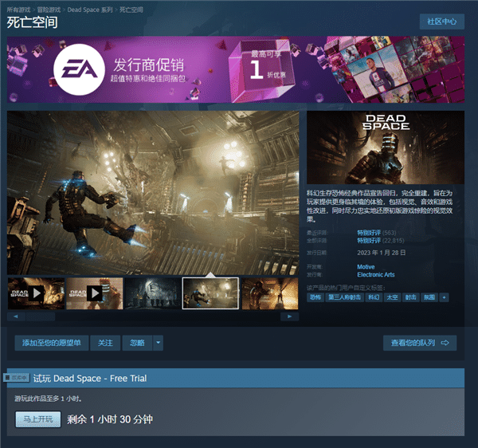The width and height of the screenshot is (478, 448).
Task: Click the arrow icon on 查看您的队列
Action: (445, 343)
